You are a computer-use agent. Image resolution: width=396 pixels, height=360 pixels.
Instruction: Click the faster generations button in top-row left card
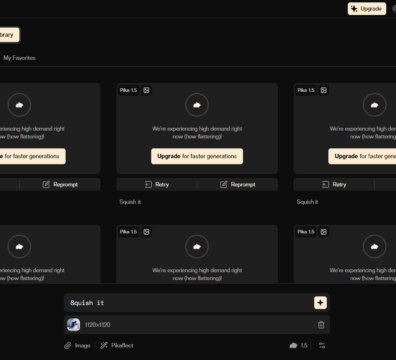33,156
